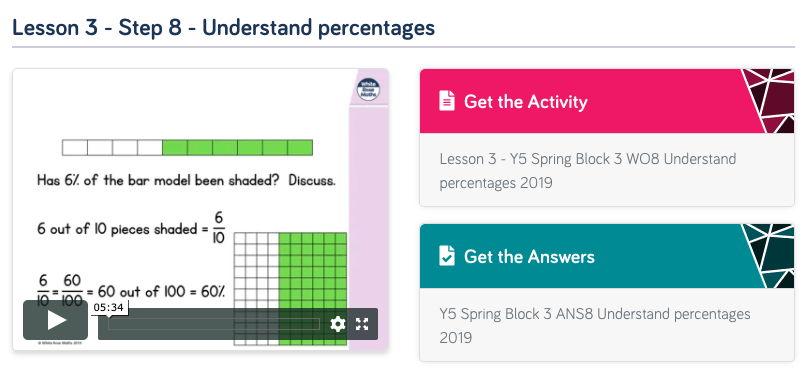Image resolution: width=812 pixels, height=383 pixels.
Task: Click the unshaded white part of bar model
Action: [x=112, y=148]
